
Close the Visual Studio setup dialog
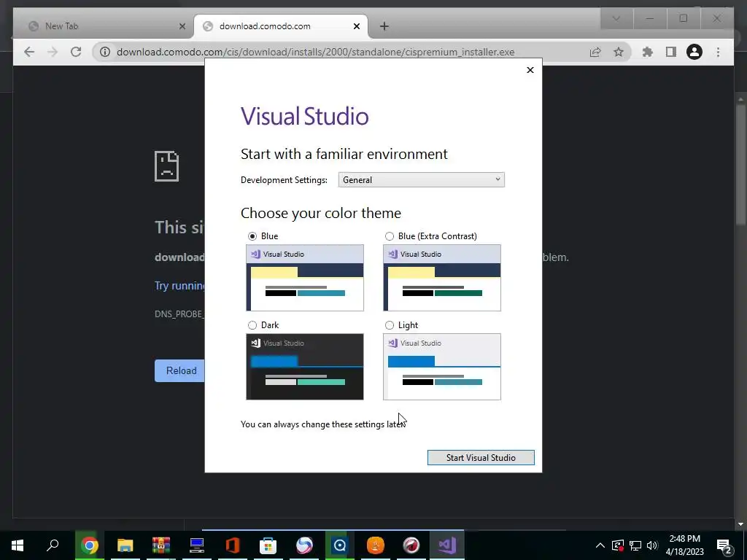[x=530, y=70]
